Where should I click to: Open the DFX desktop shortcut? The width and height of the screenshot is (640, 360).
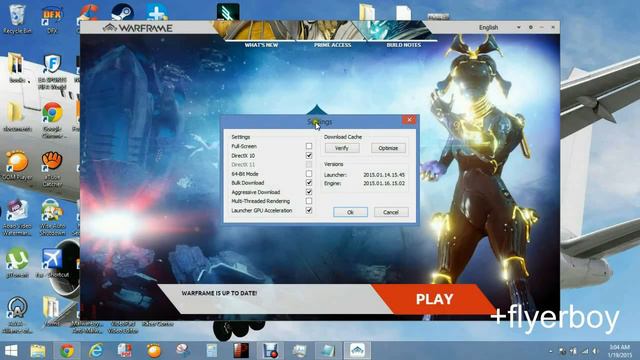[52, 19]
